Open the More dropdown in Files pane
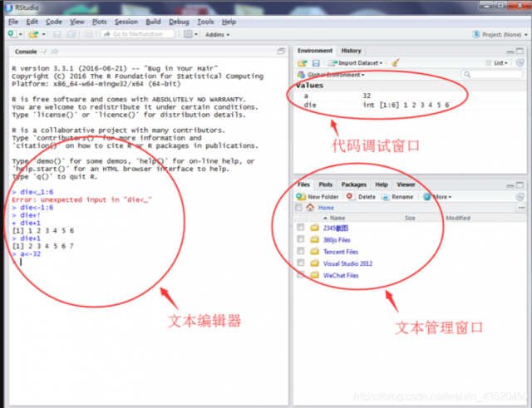The width and height of the screenshot is (532, 408). 437,197
